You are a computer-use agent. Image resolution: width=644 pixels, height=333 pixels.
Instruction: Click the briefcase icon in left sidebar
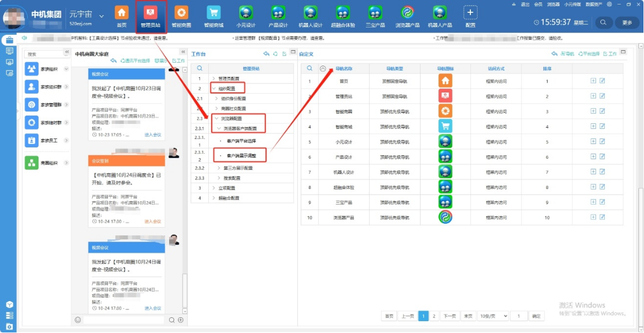click(x=9, y=40)
